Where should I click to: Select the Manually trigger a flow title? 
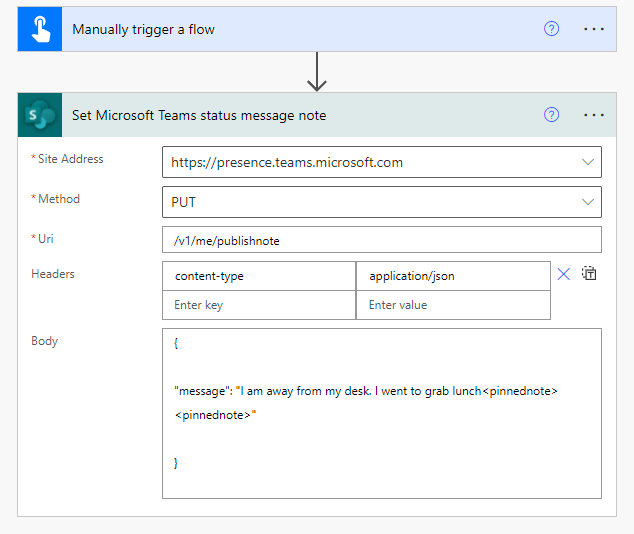coord(143,30)
